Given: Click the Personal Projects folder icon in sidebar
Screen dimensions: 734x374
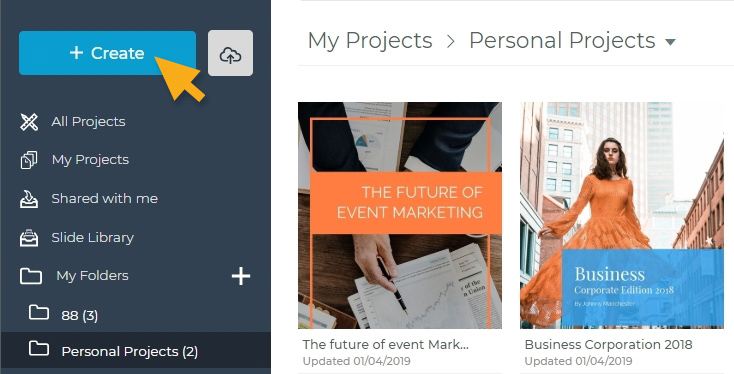Looking at the screenshot, I should tap(38, 348).
